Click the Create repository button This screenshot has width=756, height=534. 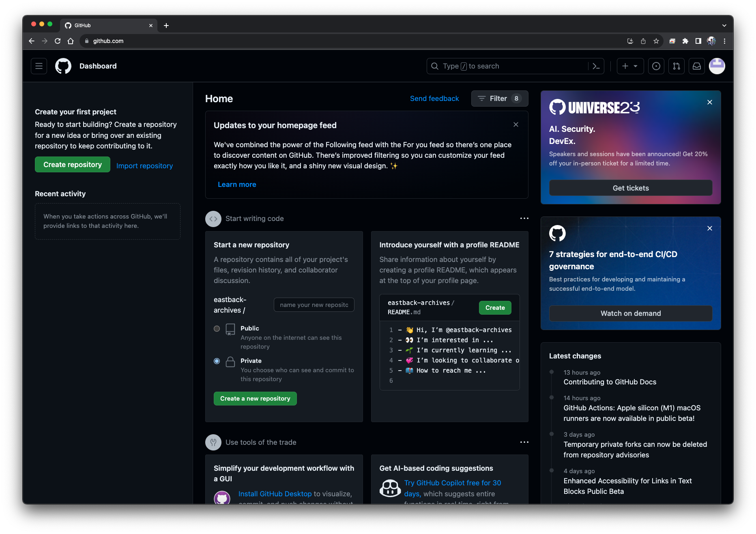73,165
